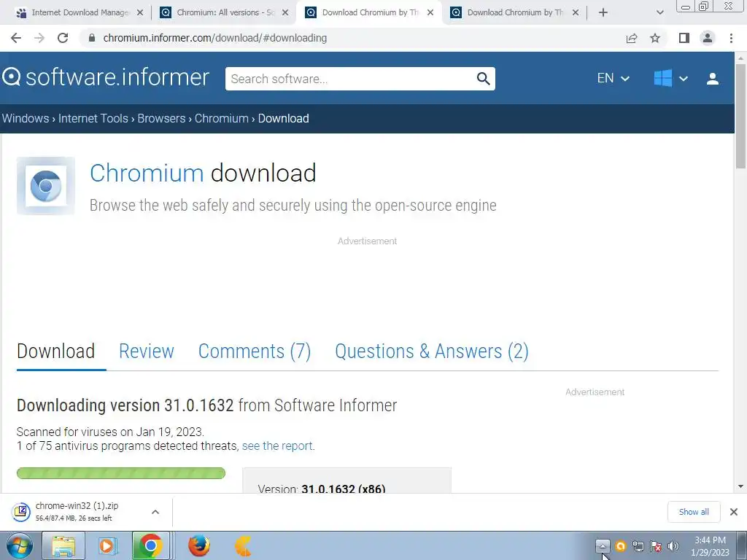The image size is (747, 560).
Task: Open the tab search chevron in Chrome
Action: click(659, 12)
